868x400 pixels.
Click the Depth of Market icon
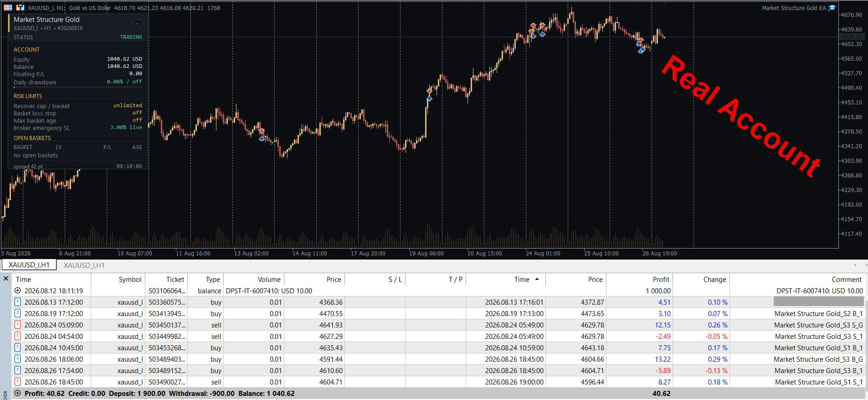click(x=20, y=8)
